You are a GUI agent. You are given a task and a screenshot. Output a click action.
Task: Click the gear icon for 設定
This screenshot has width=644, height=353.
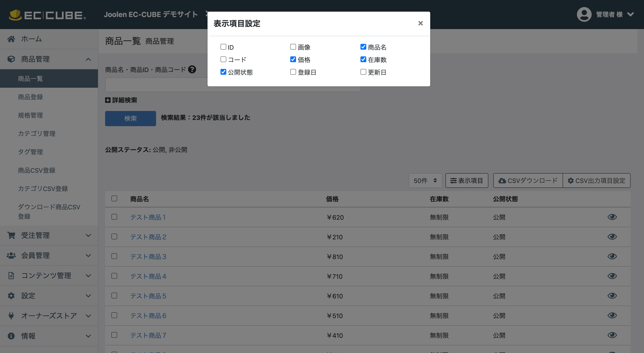coord(11,296)
